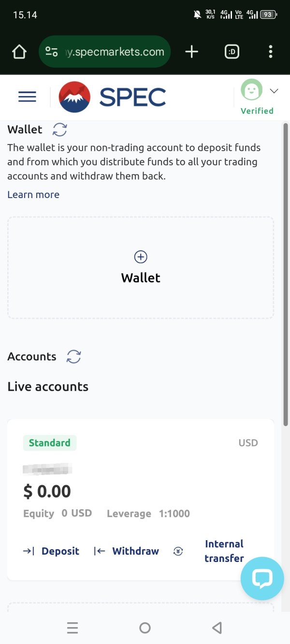The width and height of the screenshot is (290, 644).
Task: Open the browser tab switcher
Action: coord(232,52)
